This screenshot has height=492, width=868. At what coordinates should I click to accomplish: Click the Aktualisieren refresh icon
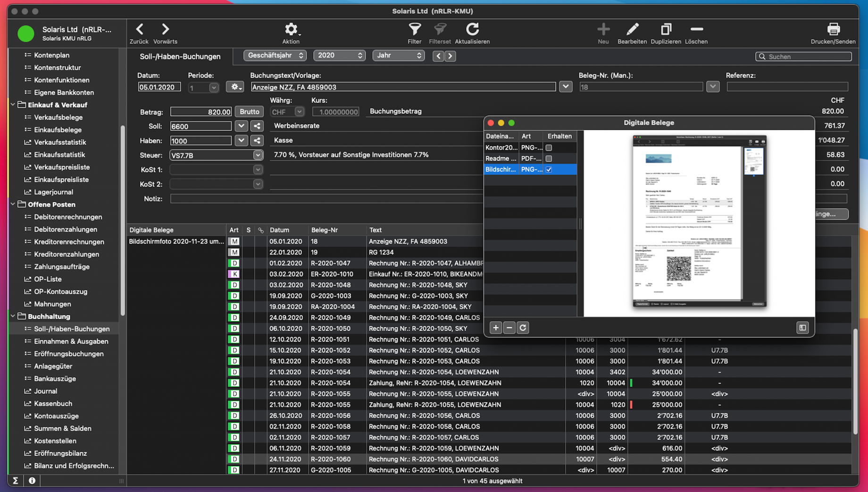click(472, 30)
